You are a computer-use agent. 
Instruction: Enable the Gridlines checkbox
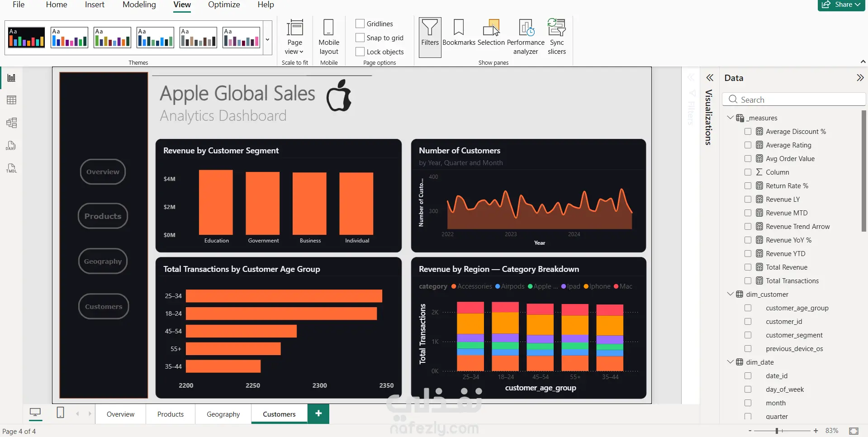click(360, 24)
